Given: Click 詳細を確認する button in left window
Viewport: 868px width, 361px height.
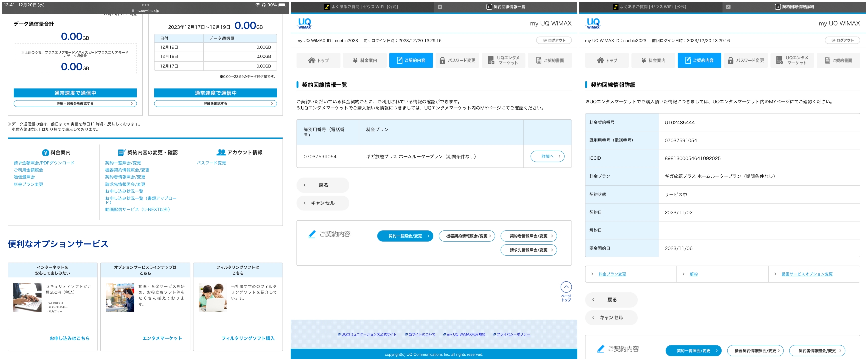Looking at the screenshot, I should point(215,104).
